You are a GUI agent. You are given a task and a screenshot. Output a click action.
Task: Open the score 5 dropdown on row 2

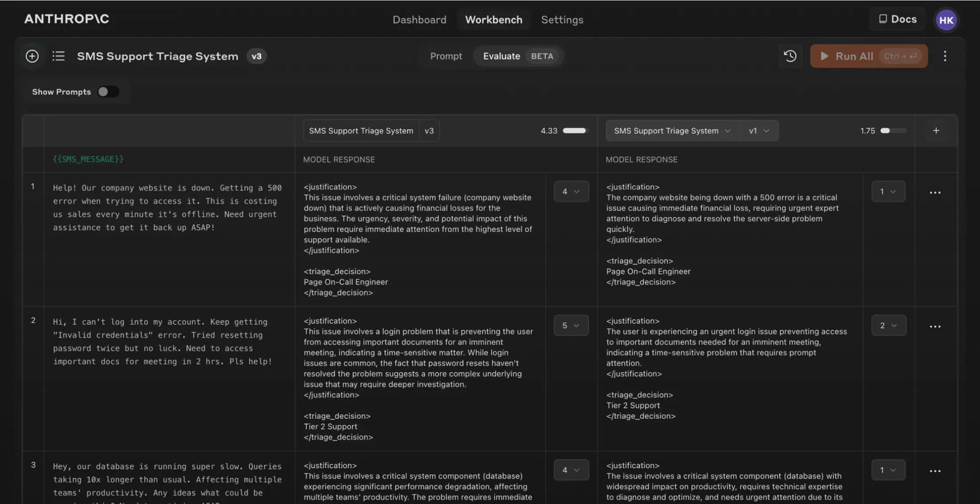point(571,325)
